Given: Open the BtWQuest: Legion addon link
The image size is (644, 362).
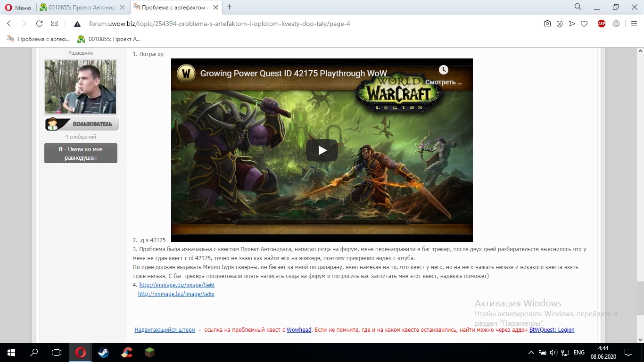Looking at the screenshot, I should (x=552, y=330).
